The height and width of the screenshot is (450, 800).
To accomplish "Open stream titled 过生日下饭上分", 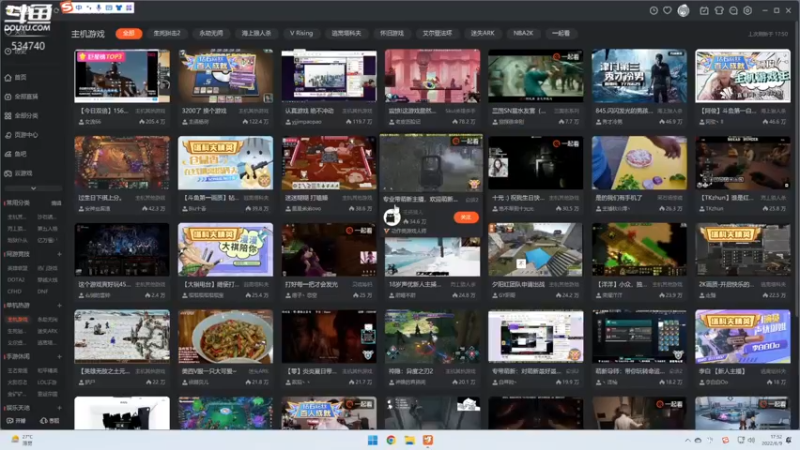I will point(100,198).
